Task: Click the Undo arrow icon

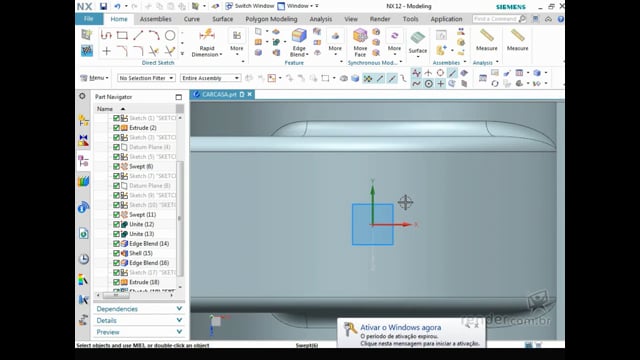Action: click(x=118, y=6)
